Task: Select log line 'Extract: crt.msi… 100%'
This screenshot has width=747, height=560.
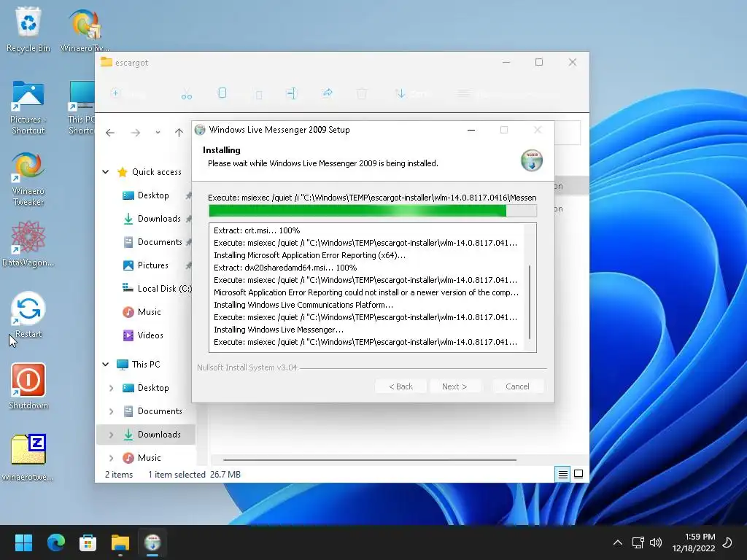Action: pos(257,230)
